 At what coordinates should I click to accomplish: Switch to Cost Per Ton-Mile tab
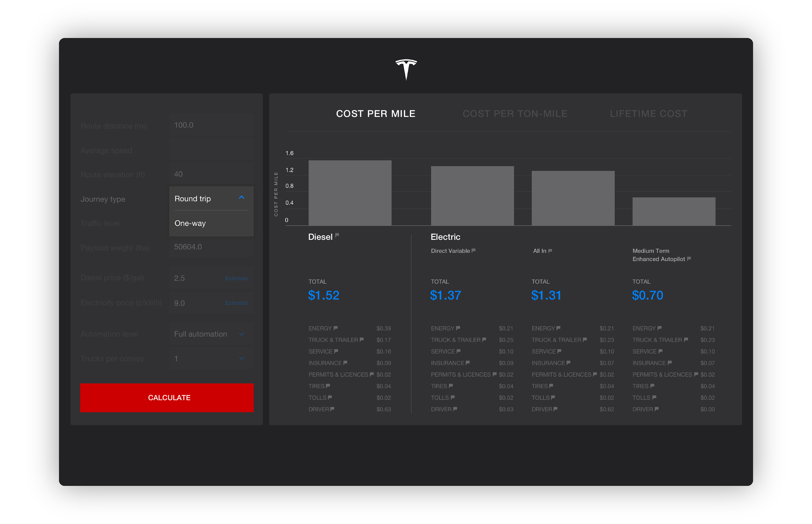coord(514,114)
